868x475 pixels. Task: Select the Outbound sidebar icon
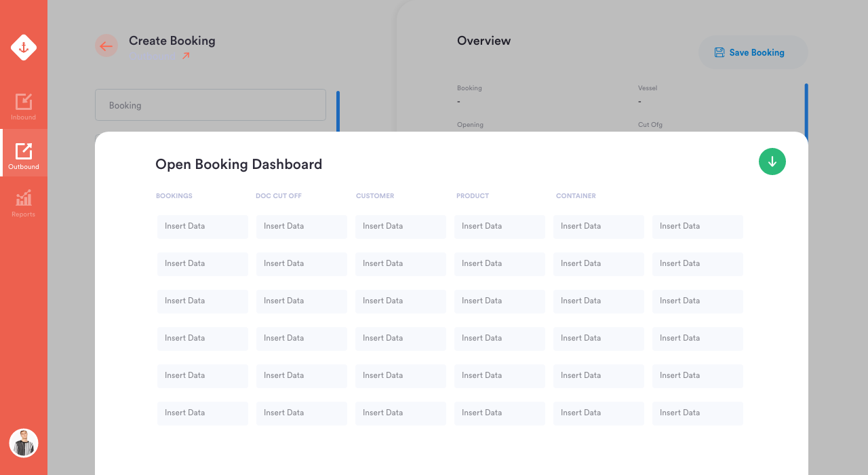24,151
